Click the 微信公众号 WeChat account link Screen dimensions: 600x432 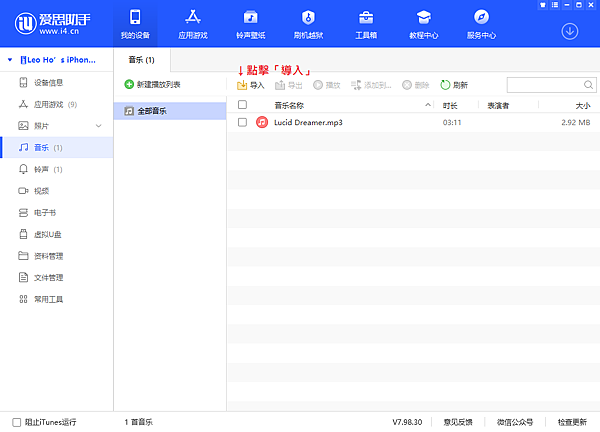click(515, 422)
